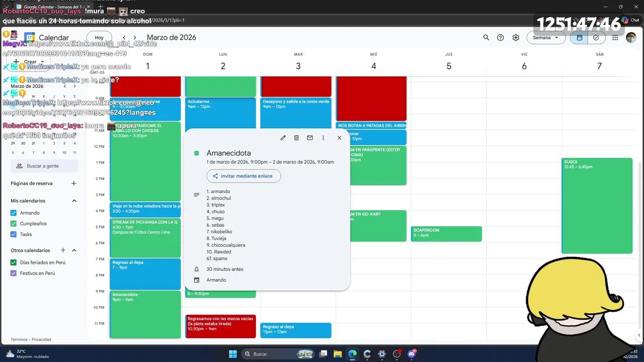
Task: Switch to the Tasks checkmark view
Action: point(596,38)
